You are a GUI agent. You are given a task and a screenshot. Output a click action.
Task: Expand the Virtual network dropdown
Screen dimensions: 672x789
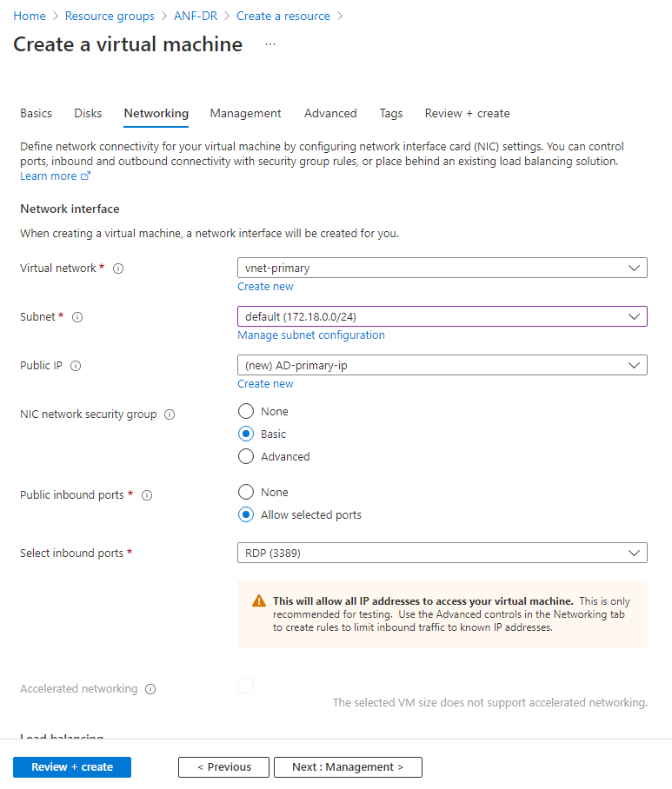(442, 268)
